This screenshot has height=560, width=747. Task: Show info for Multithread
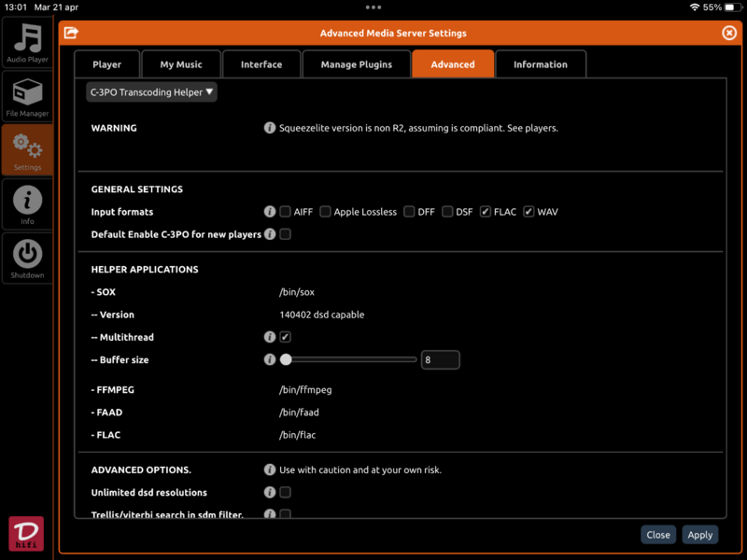click(270, 337)
